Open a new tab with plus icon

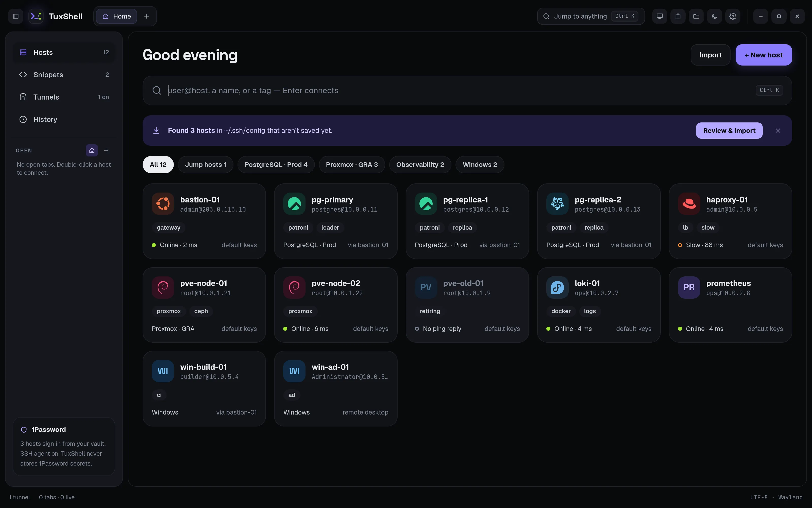(x=147, y=16)
